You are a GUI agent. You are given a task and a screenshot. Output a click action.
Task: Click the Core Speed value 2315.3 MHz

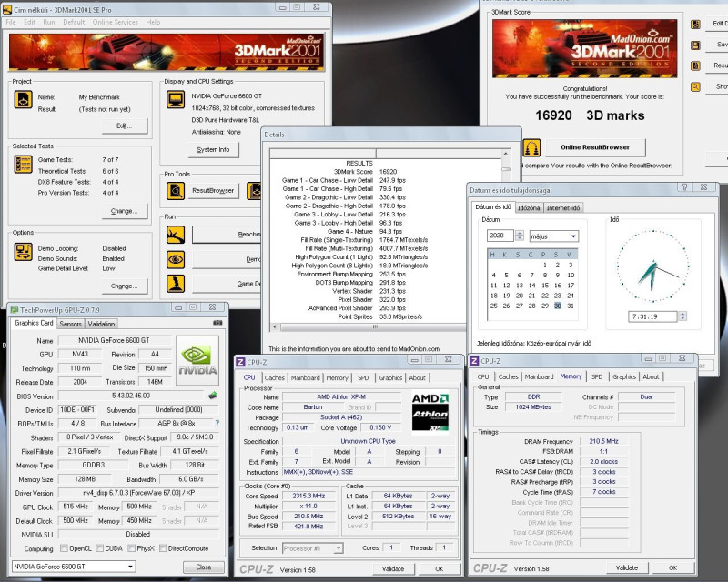(x=308, y=496)
